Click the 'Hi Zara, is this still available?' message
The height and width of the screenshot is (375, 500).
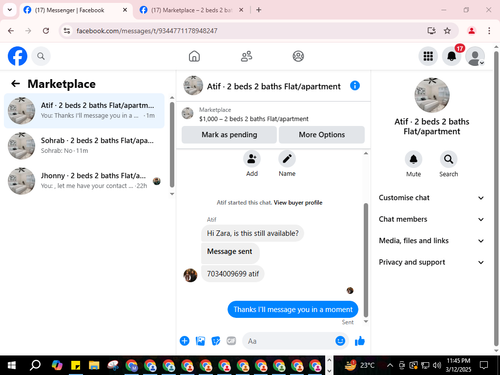[253, 233]
